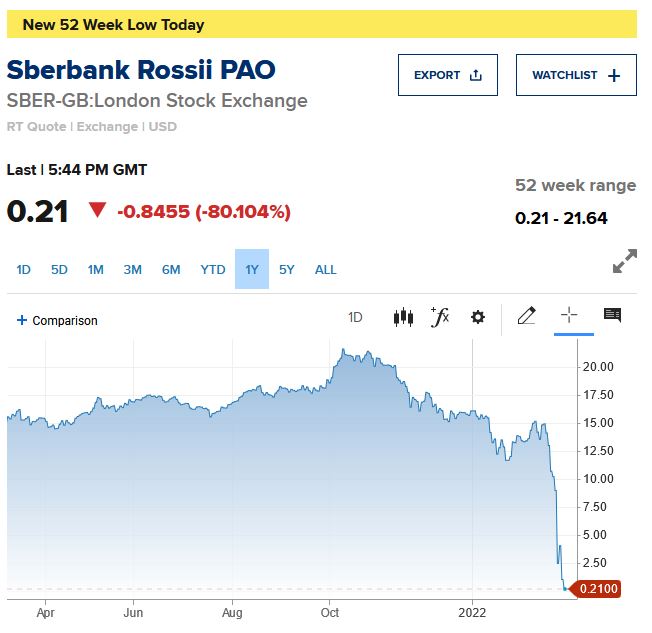The image size is (652, 633).
Task: Select the 5Y time range
Action: coord(287,270)
